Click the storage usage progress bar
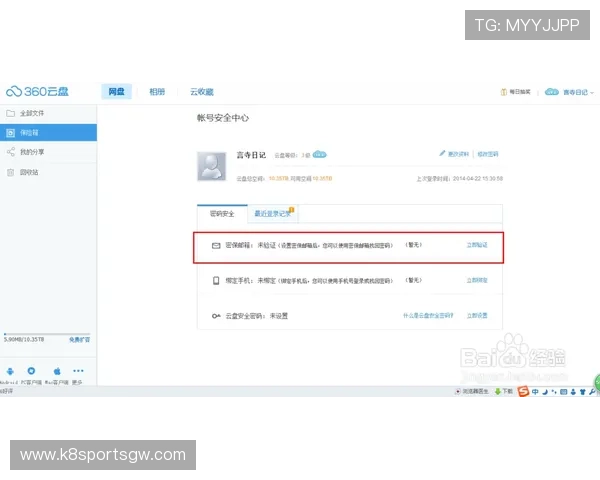 coord(47,334)
